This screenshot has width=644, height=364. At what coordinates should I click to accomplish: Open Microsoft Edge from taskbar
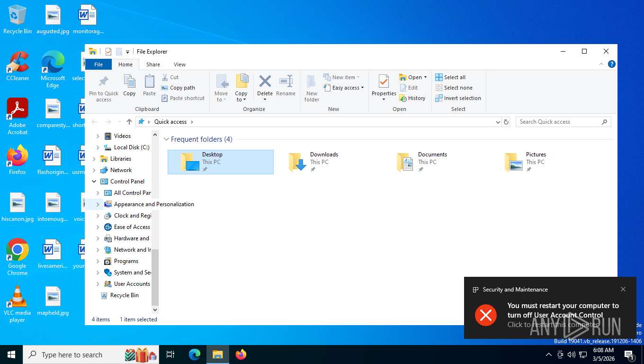pos(195,355)
